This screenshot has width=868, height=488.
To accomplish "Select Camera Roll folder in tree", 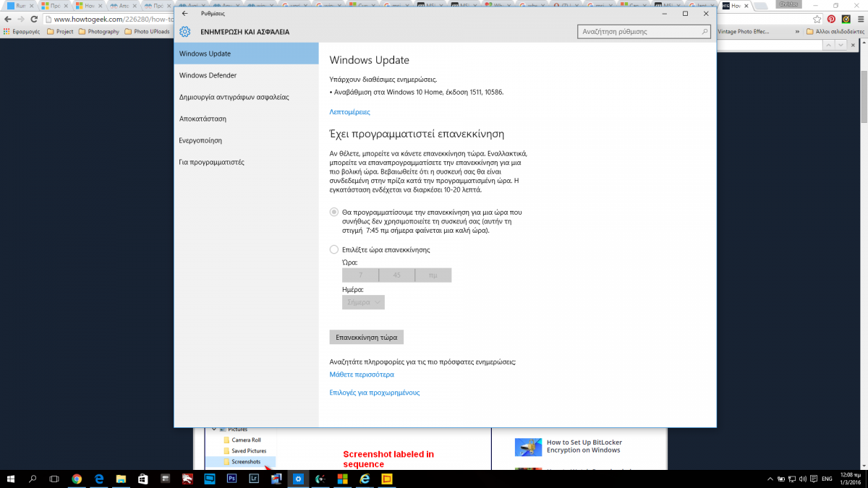I will pyautogui.click(x=242, y=440).
